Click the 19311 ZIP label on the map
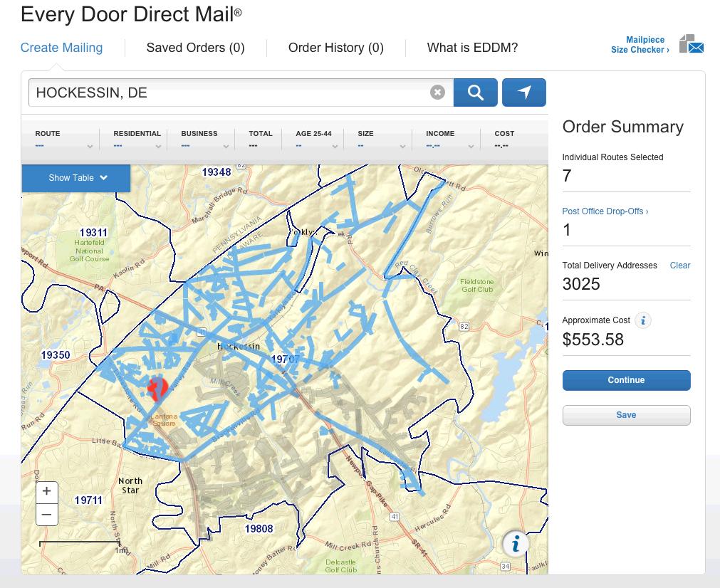 (93, 233)
